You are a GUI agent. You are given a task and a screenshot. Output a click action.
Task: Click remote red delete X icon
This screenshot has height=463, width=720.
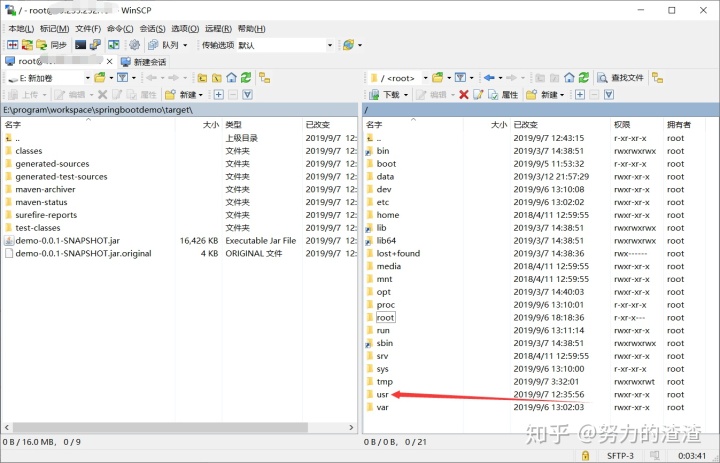[464, 95]
